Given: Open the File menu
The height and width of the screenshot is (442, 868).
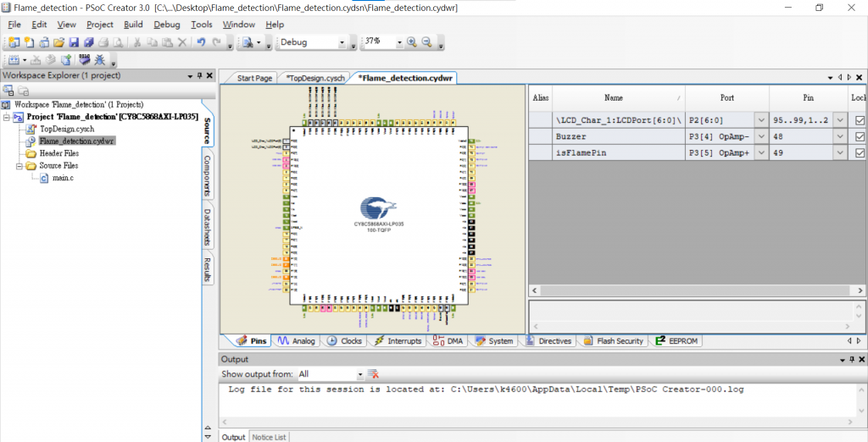Looking at the screenshot, I should [14, 25].
